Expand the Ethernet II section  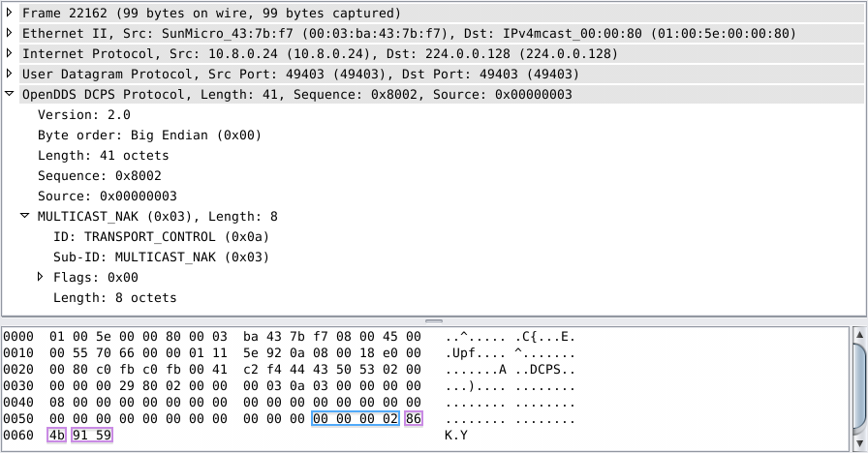10,33
